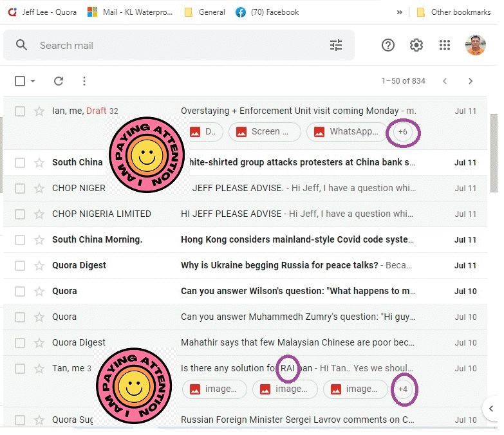Image resolution: width=504 pixels, height=435 pixels.
Task: Open the More options three-dot menu
Action: click(84, 81)
